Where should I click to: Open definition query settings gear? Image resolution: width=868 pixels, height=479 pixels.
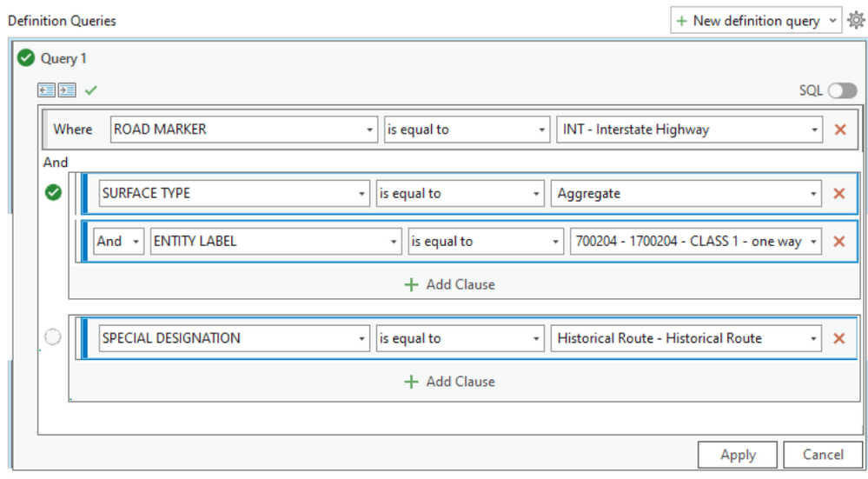click(x=856, y=20)
